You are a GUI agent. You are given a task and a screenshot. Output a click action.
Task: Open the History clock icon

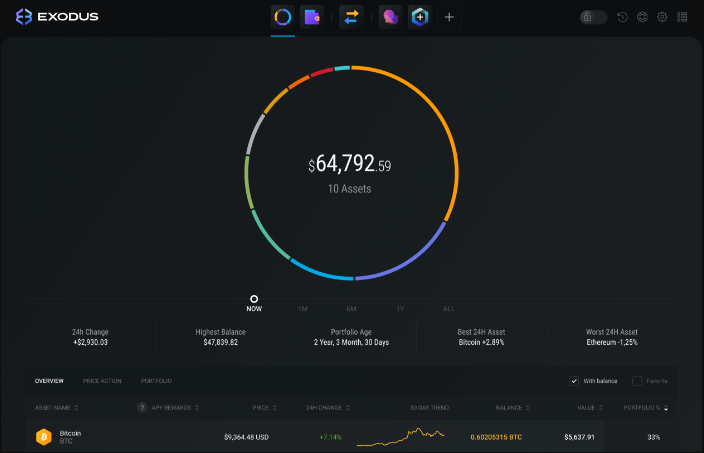click(x=622, y=17)
